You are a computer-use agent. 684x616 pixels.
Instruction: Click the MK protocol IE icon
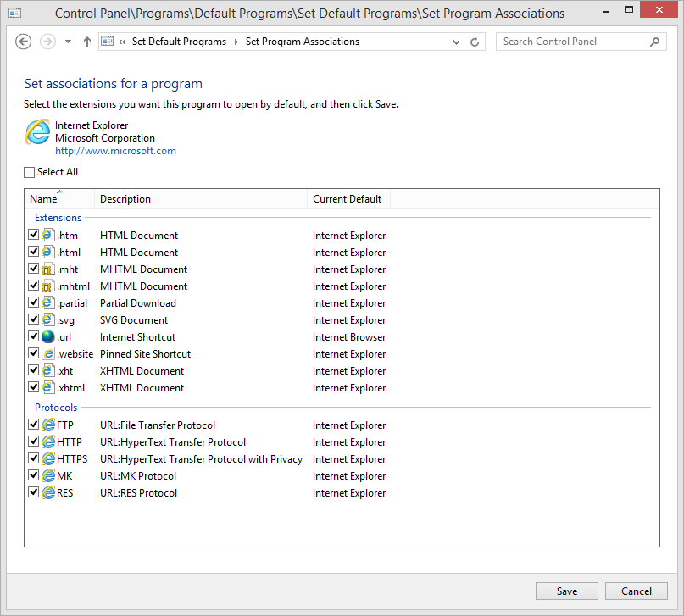[48, 475]
